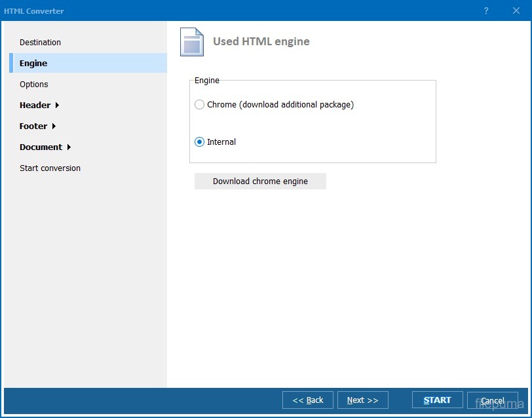Click the document icon beside Used HTML engine
Screen dimensions: 532x418
click(192, 42)
